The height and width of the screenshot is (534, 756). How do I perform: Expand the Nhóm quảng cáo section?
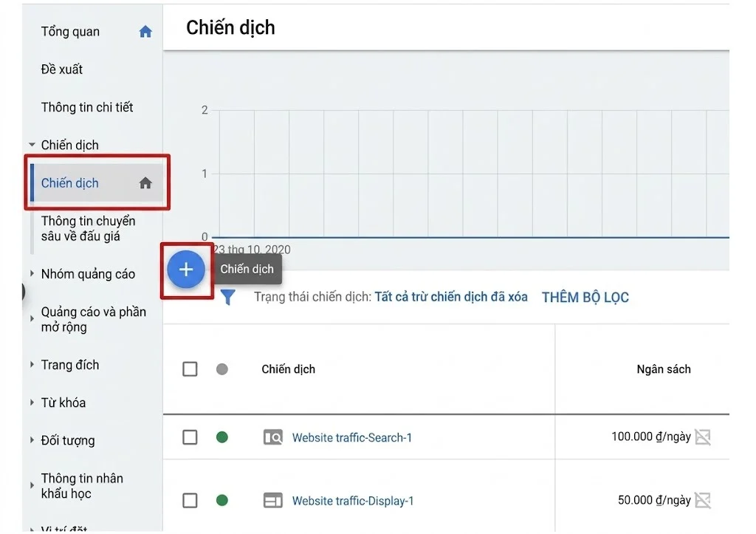tap(32, 273)
